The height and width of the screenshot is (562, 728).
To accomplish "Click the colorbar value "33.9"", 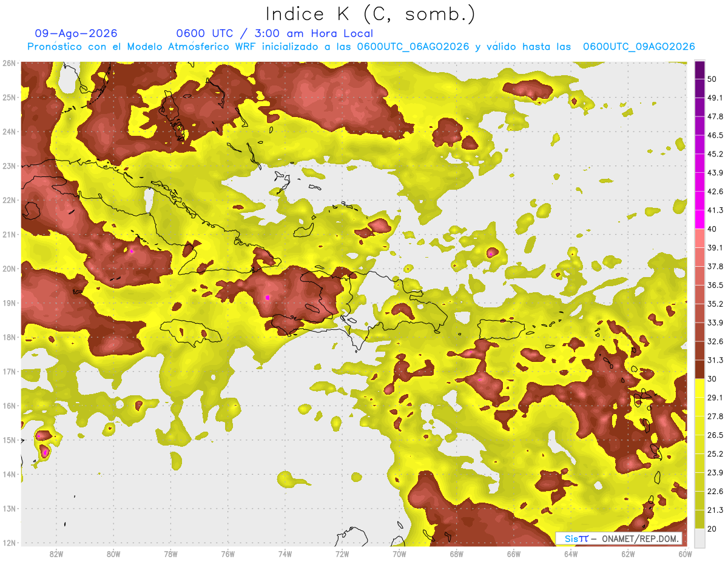I will pyautogui.click(x=715, y=323).
